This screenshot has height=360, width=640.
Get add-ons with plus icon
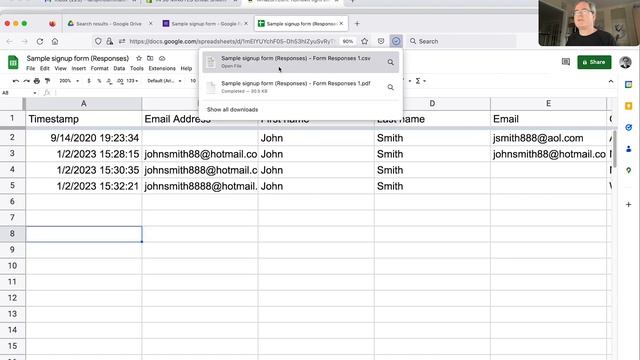pyautogui.click(x=629, y=204)
